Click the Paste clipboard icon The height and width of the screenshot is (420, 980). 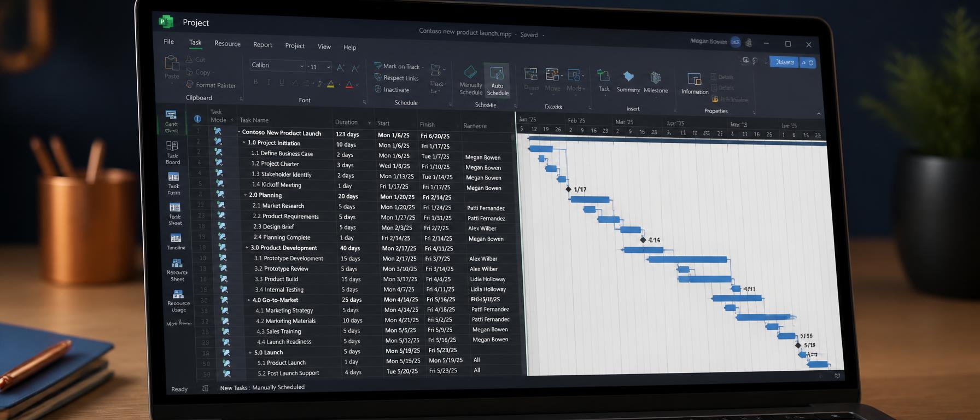click(x=172, y=63)
